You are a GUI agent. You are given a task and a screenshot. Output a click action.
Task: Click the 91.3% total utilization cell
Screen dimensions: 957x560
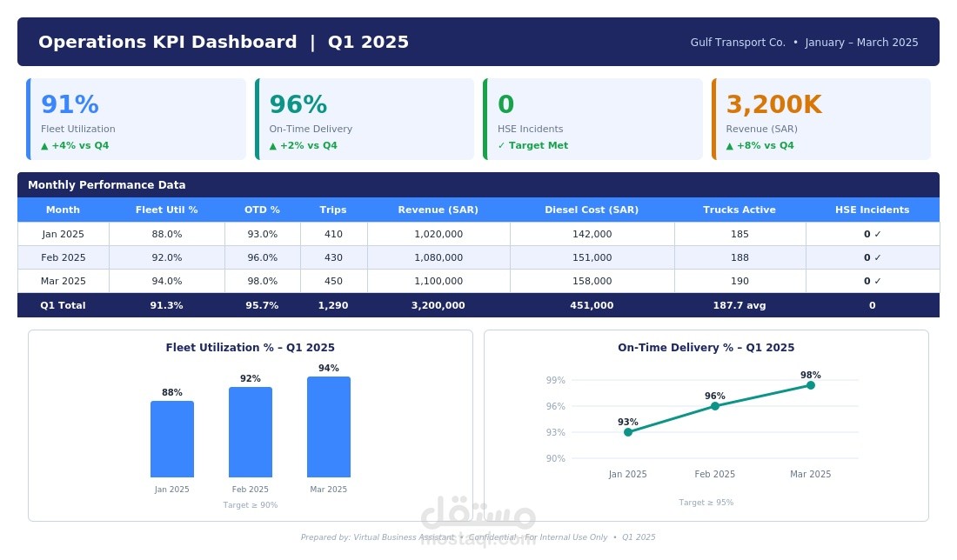(167, 305)
